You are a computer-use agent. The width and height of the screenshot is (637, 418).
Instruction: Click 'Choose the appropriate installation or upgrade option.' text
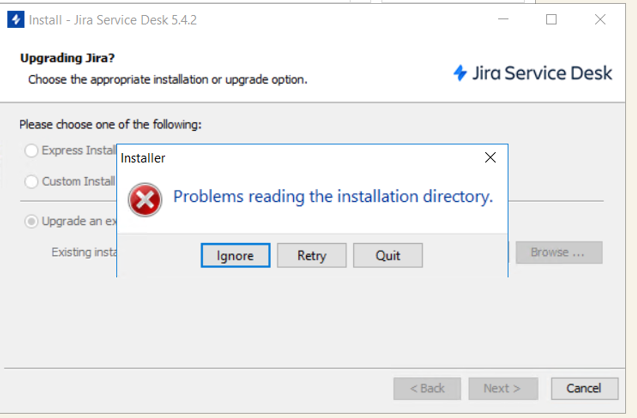pos(168,80)
